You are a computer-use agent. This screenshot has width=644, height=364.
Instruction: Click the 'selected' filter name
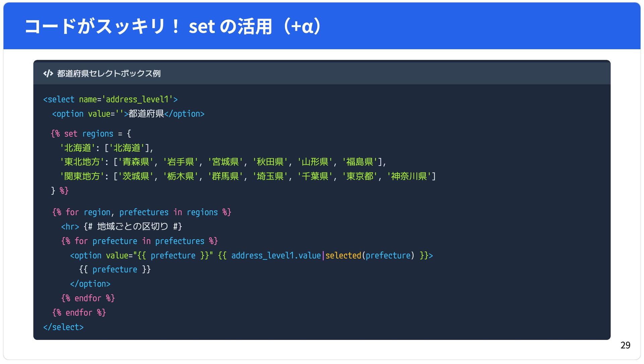tap(343, 256)
